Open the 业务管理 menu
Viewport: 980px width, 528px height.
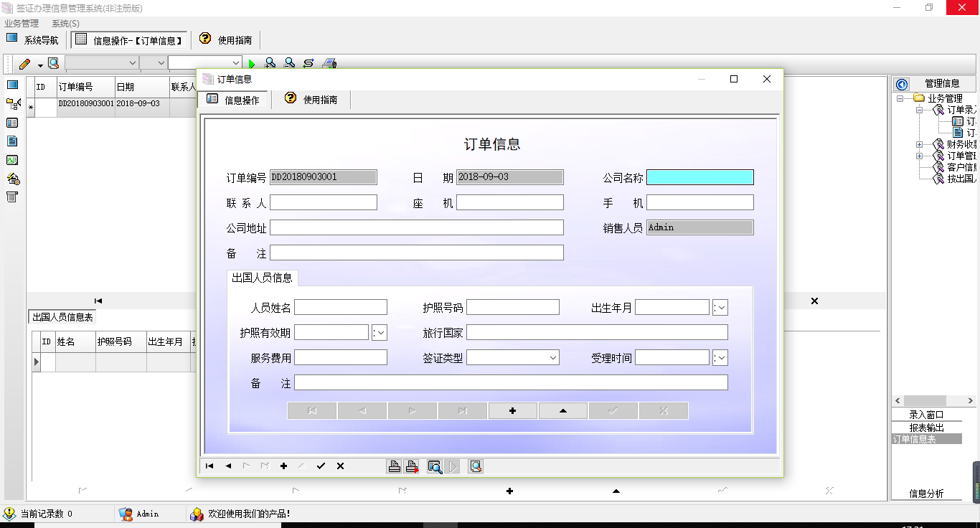click(x=22, y=24)
